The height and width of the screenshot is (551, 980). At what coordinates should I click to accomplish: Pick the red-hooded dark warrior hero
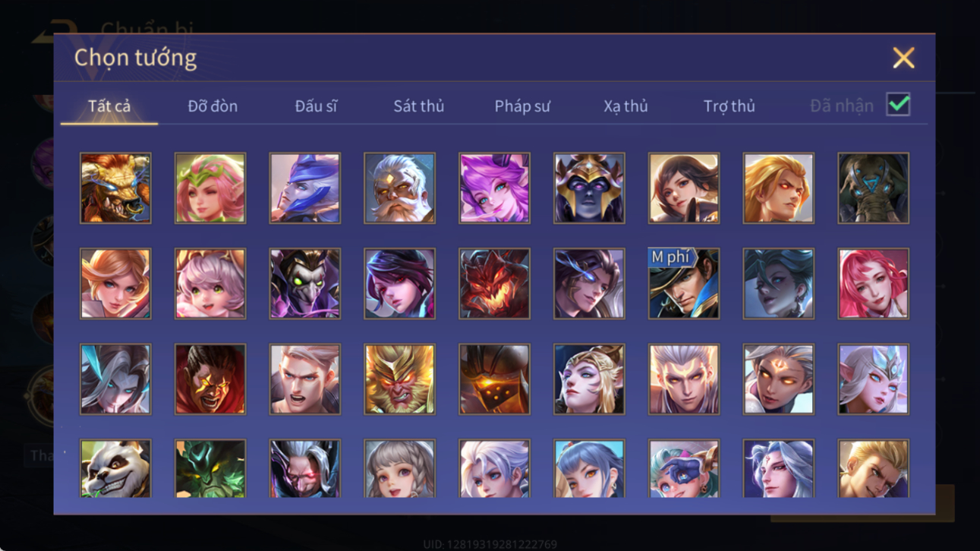[x=210, y=379]
